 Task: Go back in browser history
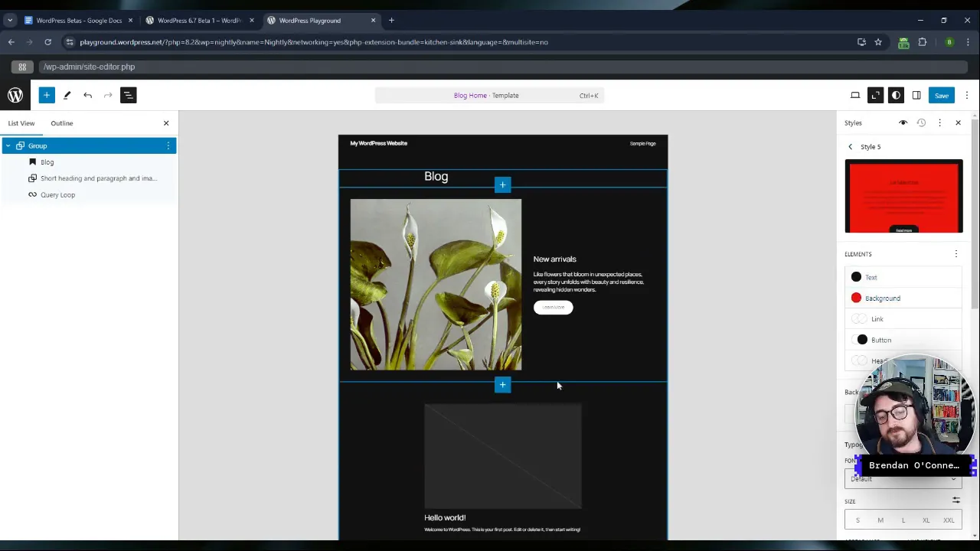(x=11, y=42)
